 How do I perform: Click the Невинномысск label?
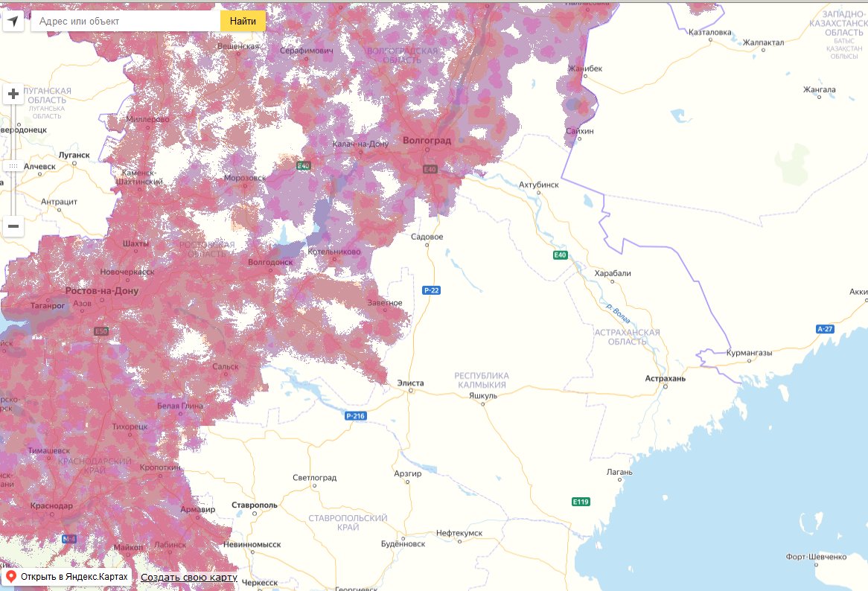pyautogui.click(x=252, y=545)
